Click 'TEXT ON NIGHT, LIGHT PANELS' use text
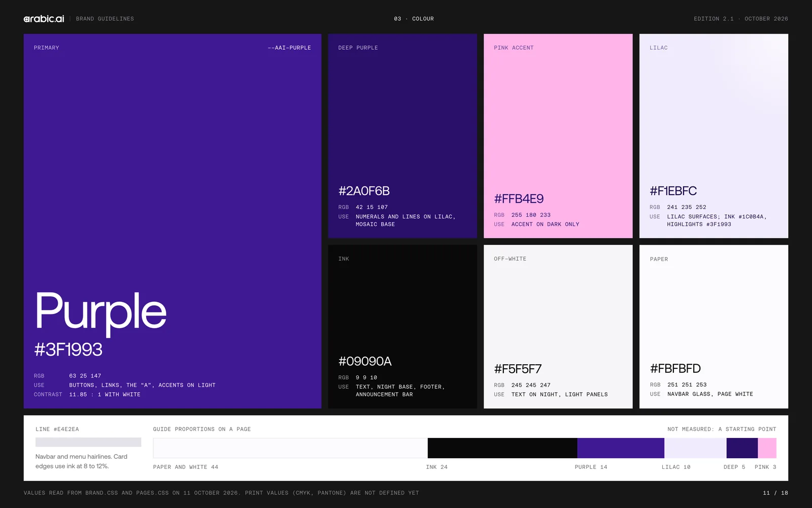This screenshot has height=508, width=812. tap(559, 395)
